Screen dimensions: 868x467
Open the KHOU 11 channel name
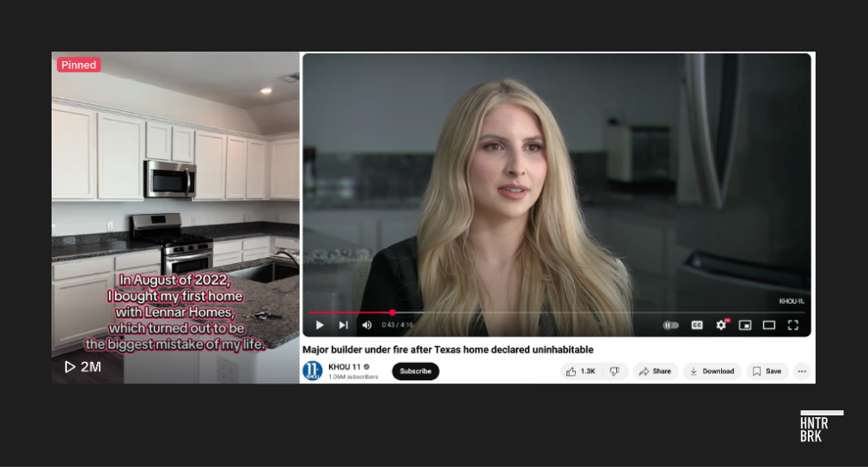[344, 366]
